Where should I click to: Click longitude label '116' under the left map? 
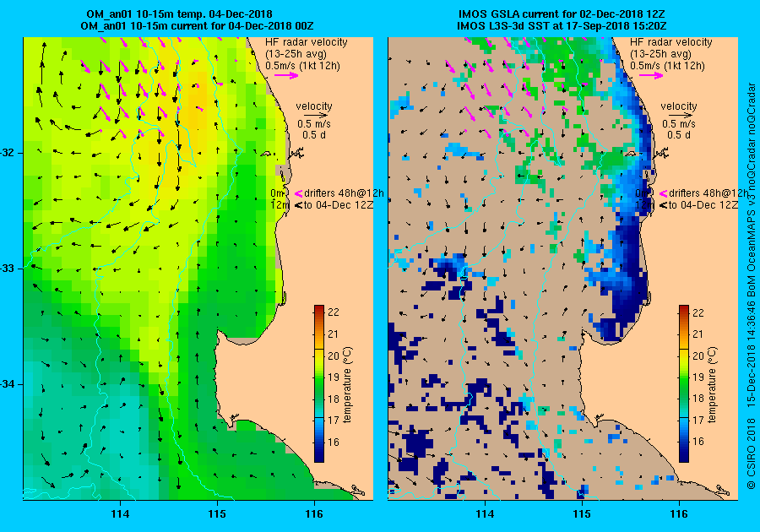click(x=314, y=514)
